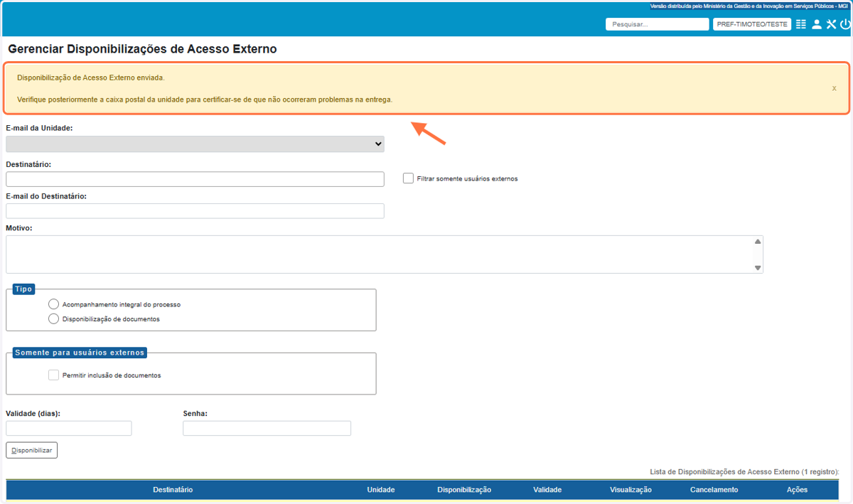Focus the Validade (dias) field
Image resolution: width=853 pixels, height=504 pixels.
coord(69,428)
